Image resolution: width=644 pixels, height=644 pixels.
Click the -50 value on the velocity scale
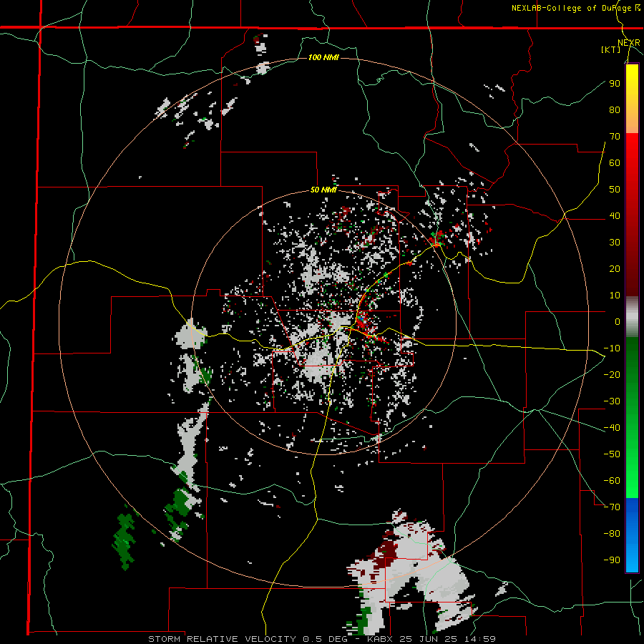tap(612, 454)
